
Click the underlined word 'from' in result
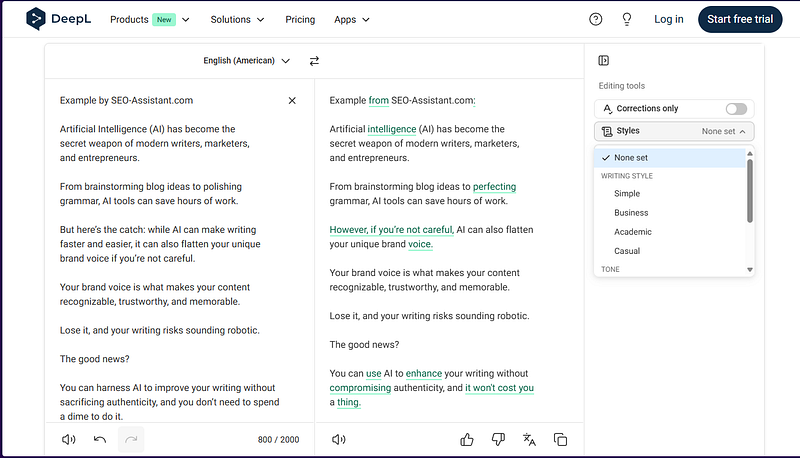click(379, 100)
